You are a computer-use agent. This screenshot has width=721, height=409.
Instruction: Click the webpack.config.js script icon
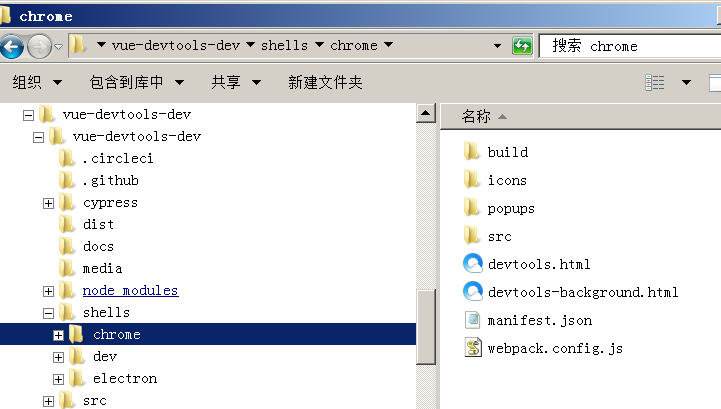[x=473, y=348]
